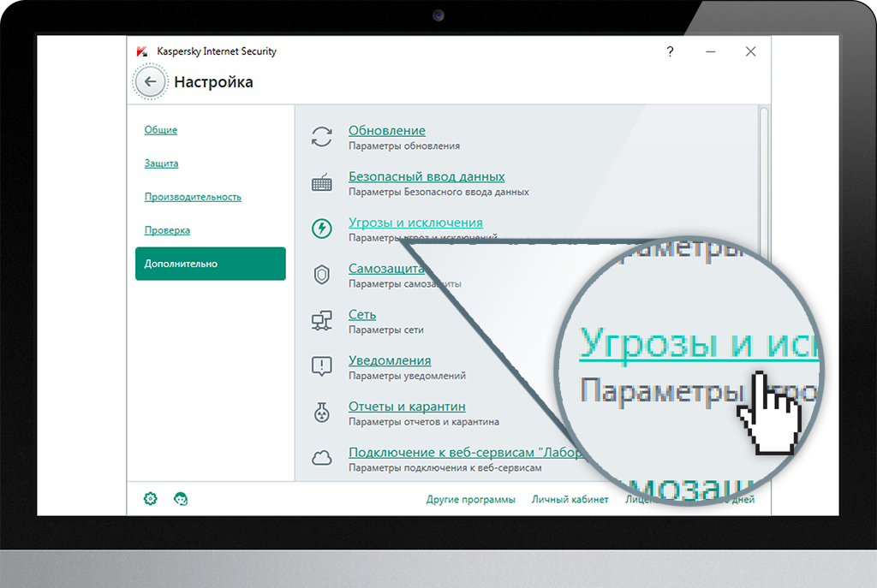Open the Обновление settings link
This screenshot has height=588, width=877.
click(x=386, y=131)
